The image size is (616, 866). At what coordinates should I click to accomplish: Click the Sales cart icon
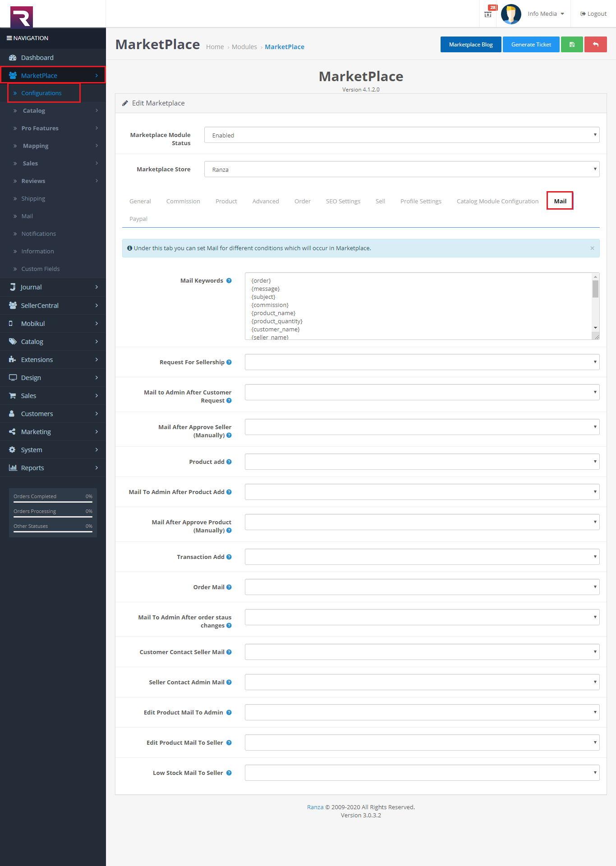(x=13, y=396)
